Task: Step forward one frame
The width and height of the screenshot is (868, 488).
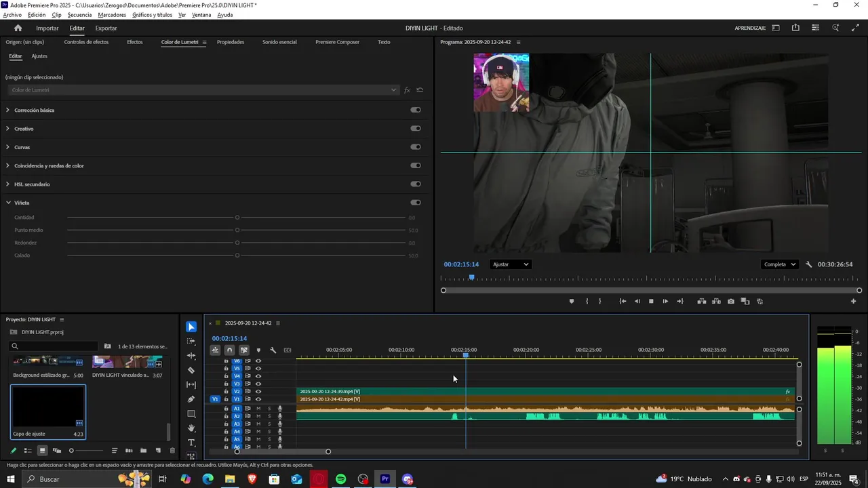Action: click(665, 301)
